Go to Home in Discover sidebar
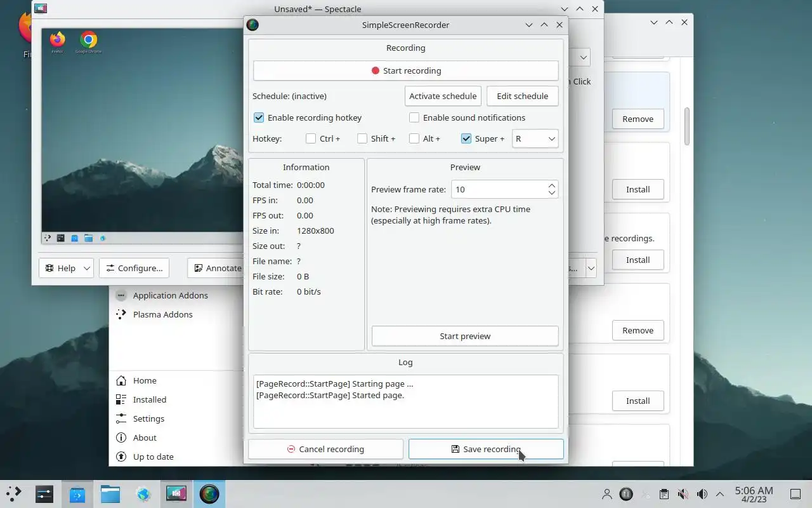 [x=145, y=380]
